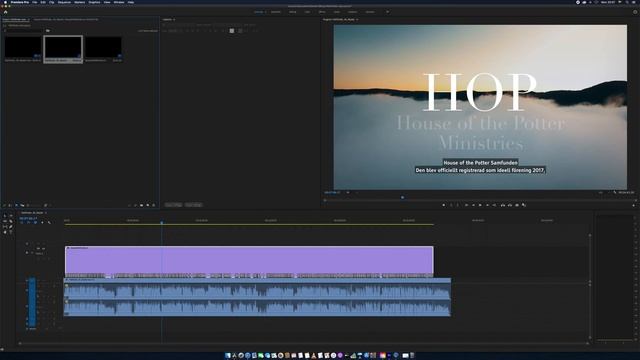Play the sequence in Program monitor

coord(480,205)
